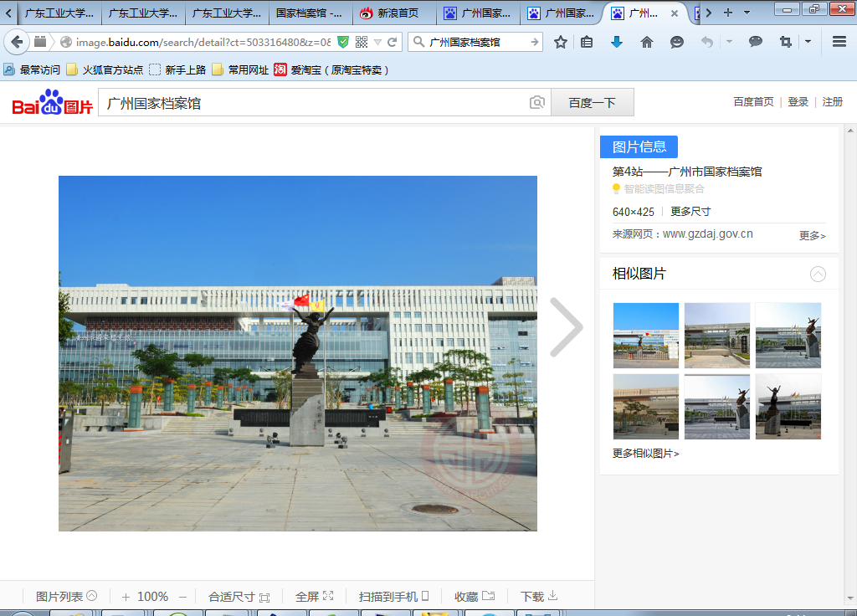The width and height of the screenshot is (857, 616).
Task: Switch to the 国家档案馆 tab
Action: (309, 13)
